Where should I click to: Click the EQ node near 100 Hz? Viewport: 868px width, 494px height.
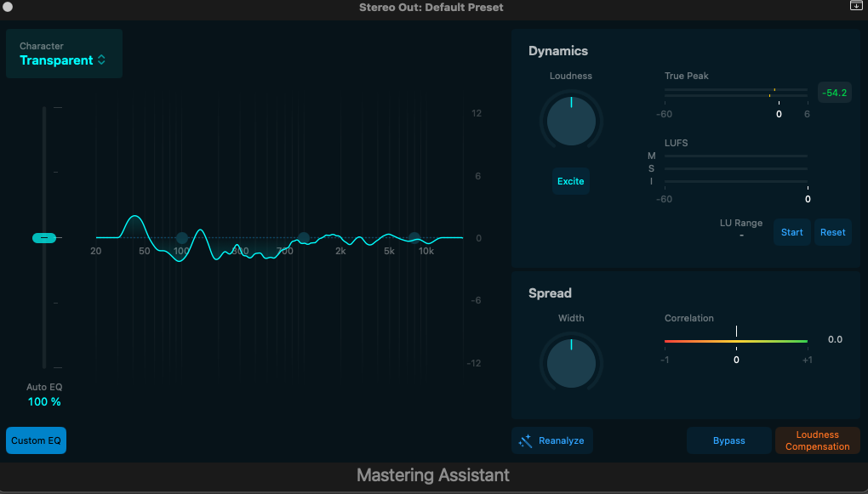181,238
